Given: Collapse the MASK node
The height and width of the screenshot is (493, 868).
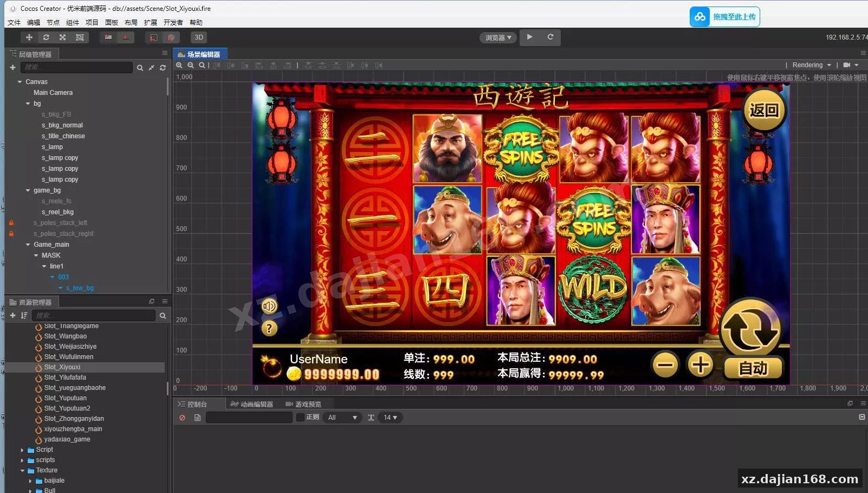Looking at the screenshot, I should pos(36,255).
